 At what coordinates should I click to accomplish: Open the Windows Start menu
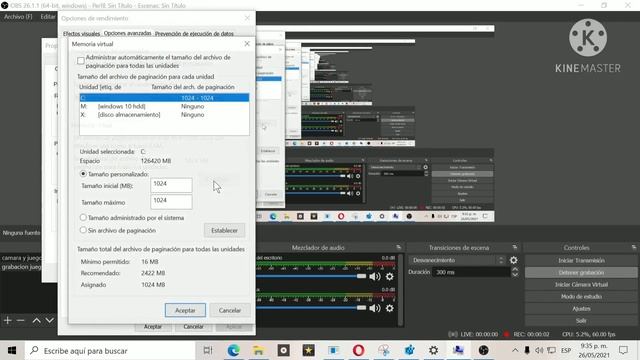12,350
